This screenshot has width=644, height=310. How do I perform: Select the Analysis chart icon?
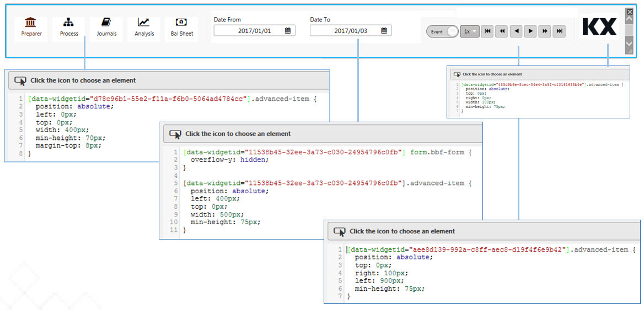coord(143,28)
